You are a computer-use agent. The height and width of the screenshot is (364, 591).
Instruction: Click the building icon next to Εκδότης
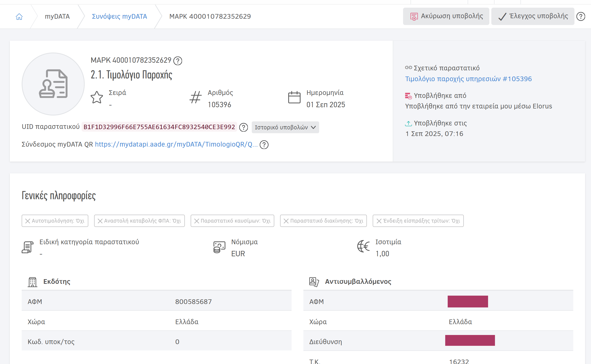(x=32, y=282)
